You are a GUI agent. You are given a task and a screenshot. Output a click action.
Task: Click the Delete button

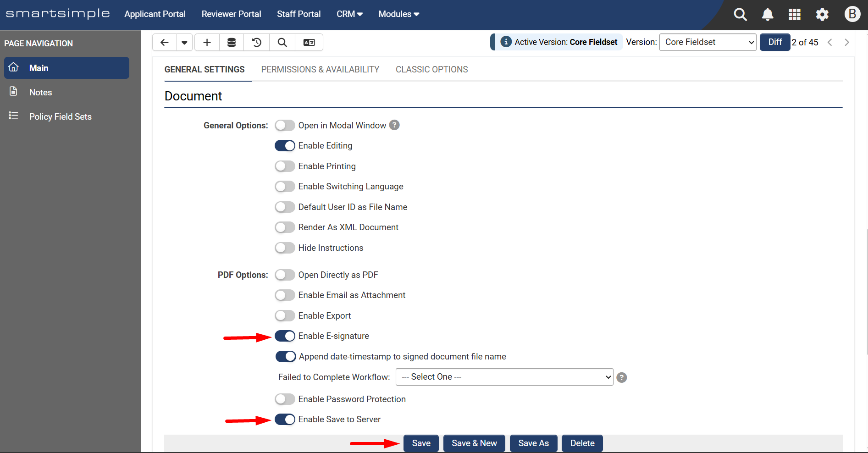[x=582, y=443]
